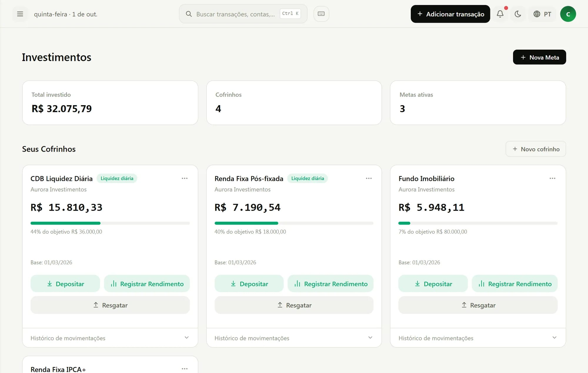Expand Histórico de movimentações for CDB Liquidez Diária
This screenshot has height=373, width=588.
click(x=110, y=338)
